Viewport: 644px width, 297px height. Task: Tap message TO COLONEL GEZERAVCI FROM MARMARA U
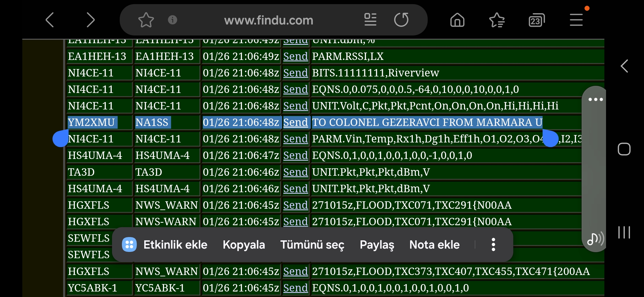(x=427, y=122)
